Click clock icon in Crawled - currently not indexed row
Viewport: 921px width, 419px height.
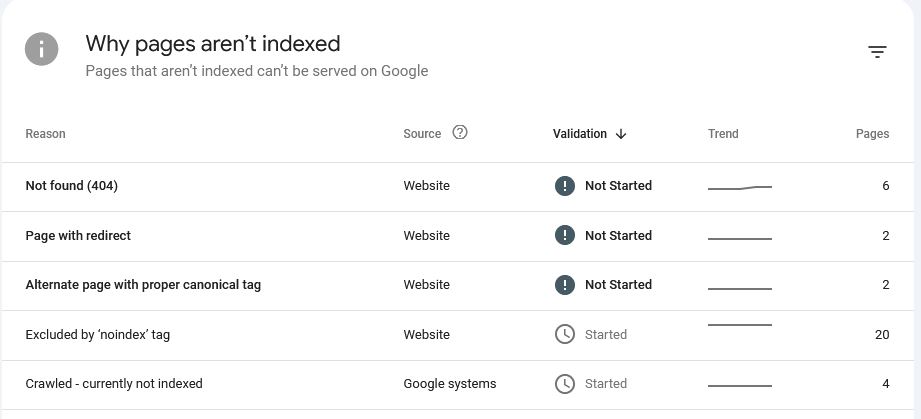[564, 384]
